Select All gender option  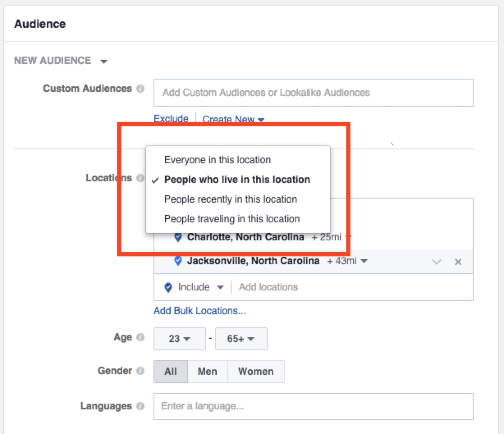[170, 372]
